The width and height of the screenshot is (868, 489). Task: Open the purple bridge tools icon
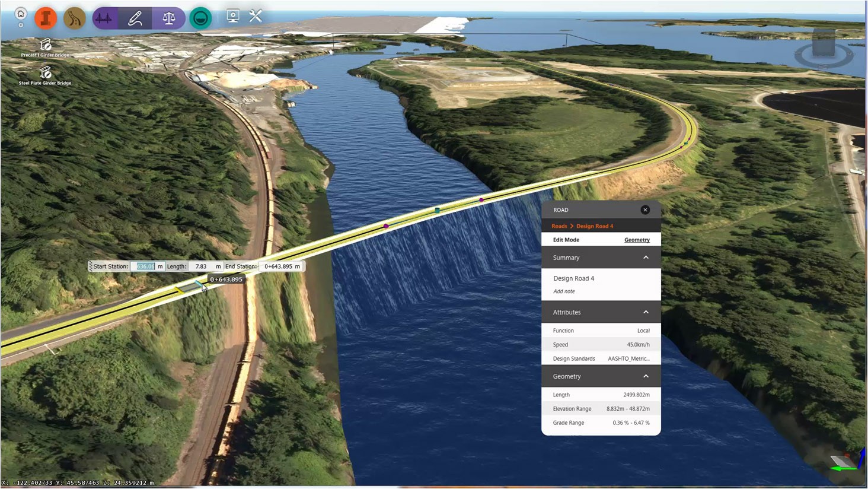click(104, 18)
